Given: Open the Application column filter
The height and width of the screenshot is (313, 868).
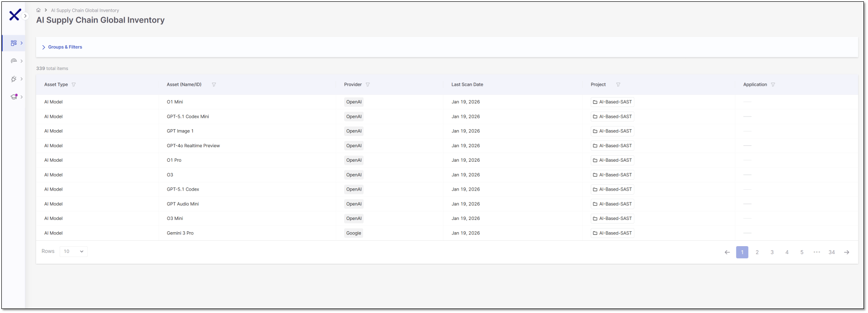Looking at the screenshot, I should pos(773,84).
